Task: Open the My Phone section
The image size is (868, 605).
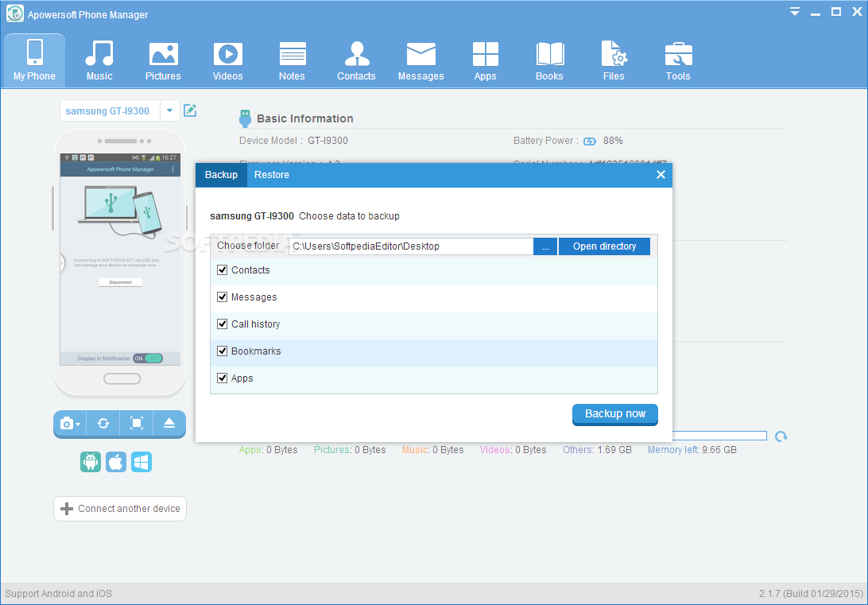Action: (x=34, y=61)
